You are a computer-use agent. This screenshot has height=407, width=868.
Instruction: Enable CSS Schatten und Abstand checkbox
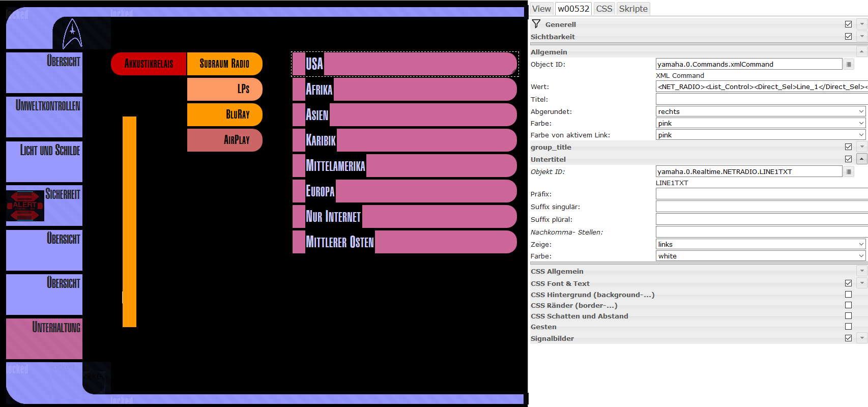(848, 315)
